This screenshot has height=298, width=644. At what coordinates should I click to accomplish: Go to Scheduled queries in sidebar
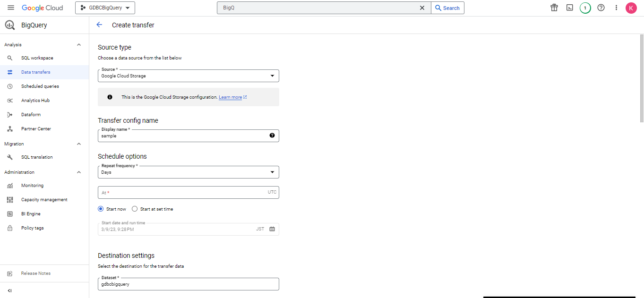pyautogui.click(x=40, y=86)
